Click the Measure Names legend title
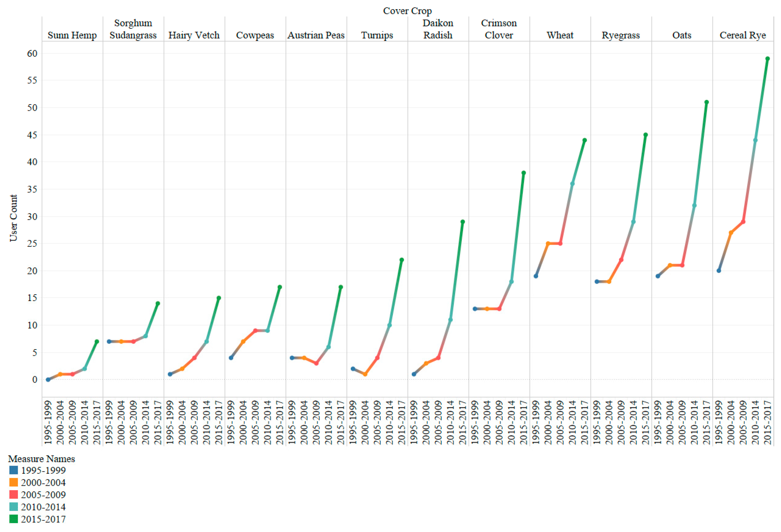This screenshot has width=781, height=532. (41, 458)
